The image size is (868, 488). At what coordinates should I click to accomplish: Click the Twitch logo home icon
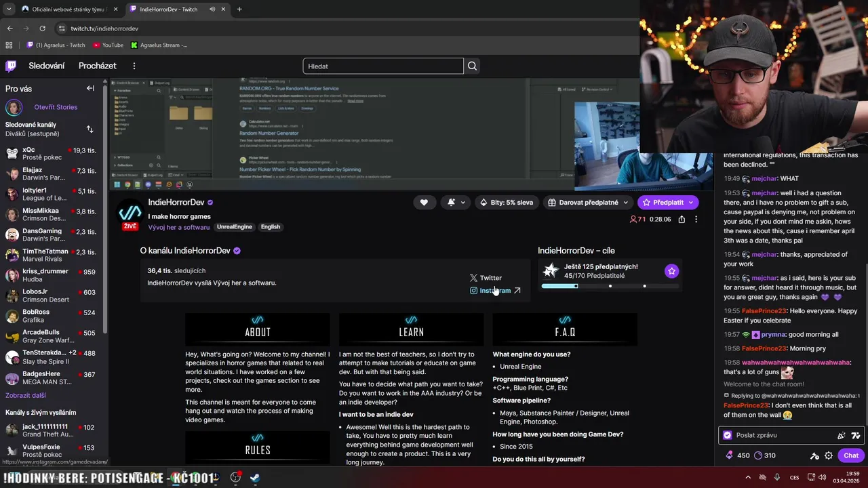pyautogui.click(x=11, y=66)
